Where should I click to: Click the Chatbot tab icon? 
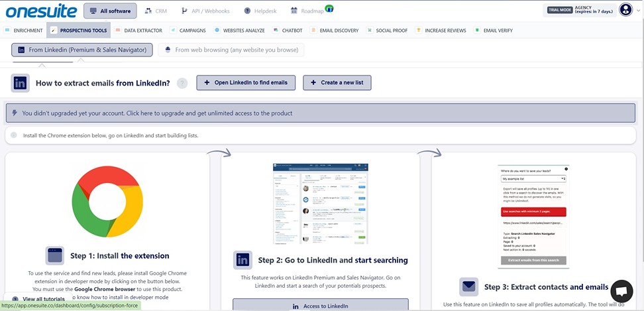[276, 30]
